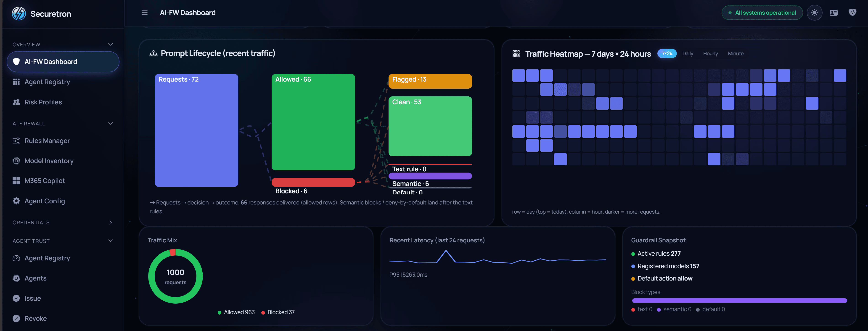Viewport: 868px width, 331px height.
Task: Click the gear icon beside Agent Config
Action: (16, 201)
